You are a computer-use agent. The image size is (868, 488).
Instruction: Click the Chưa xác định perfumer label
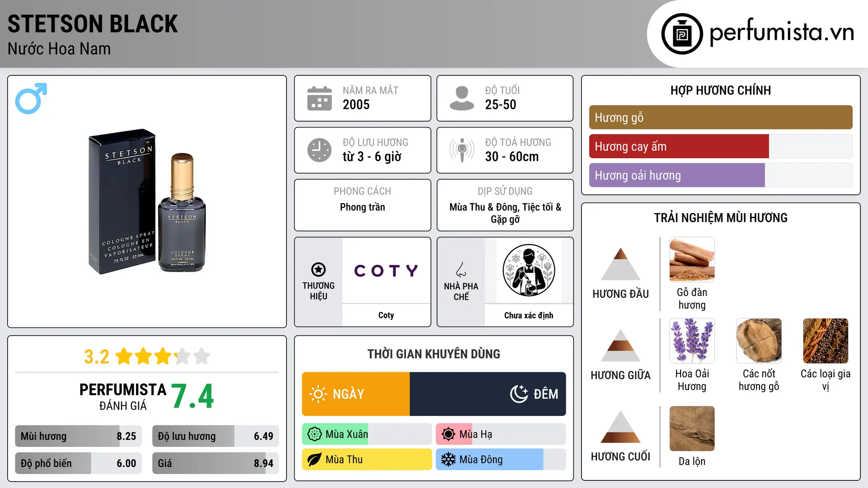[x=529, y=315]
